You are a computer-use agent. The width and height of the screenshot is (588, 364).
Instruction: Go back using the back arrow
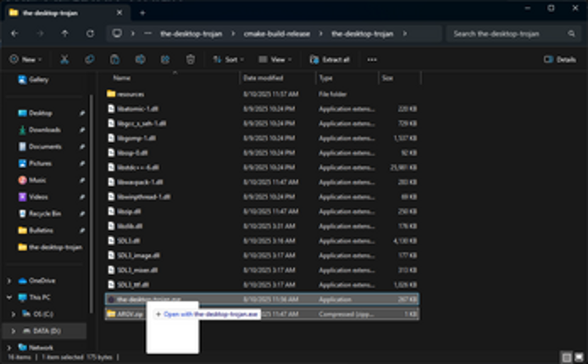[x=14, y=34]
